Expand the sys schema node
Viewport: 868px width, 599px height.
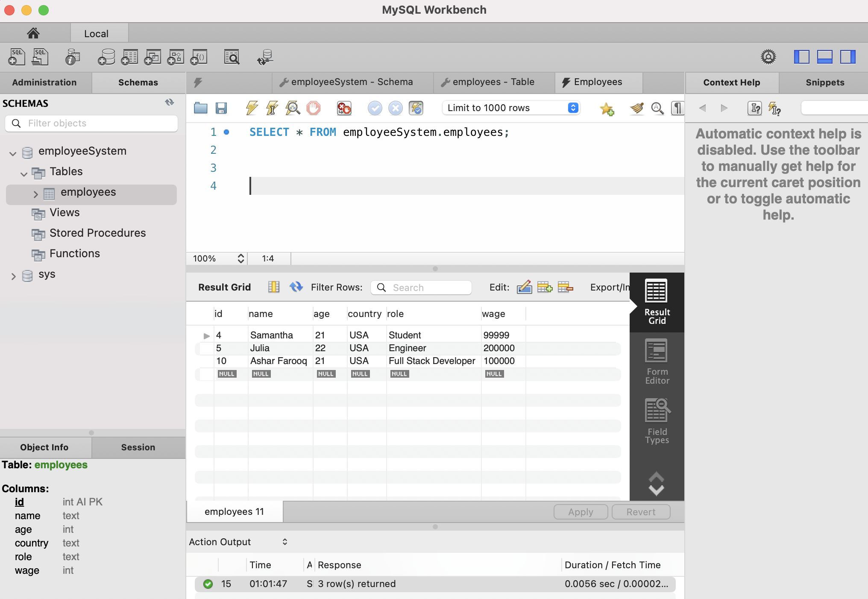point(13,276)
